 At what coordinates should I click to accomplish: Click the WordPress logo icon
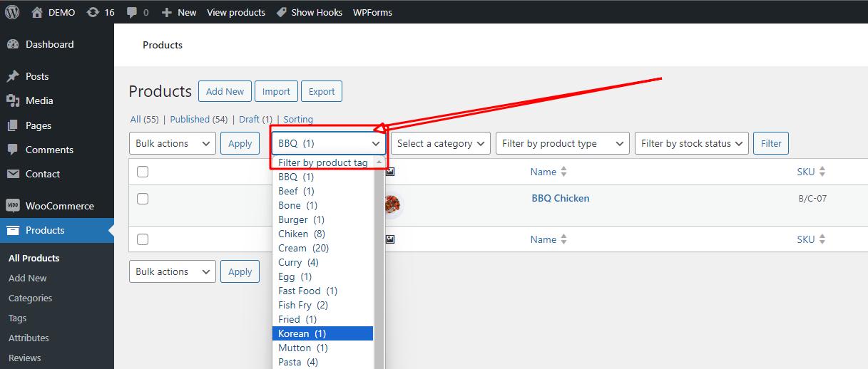(12, 12)
